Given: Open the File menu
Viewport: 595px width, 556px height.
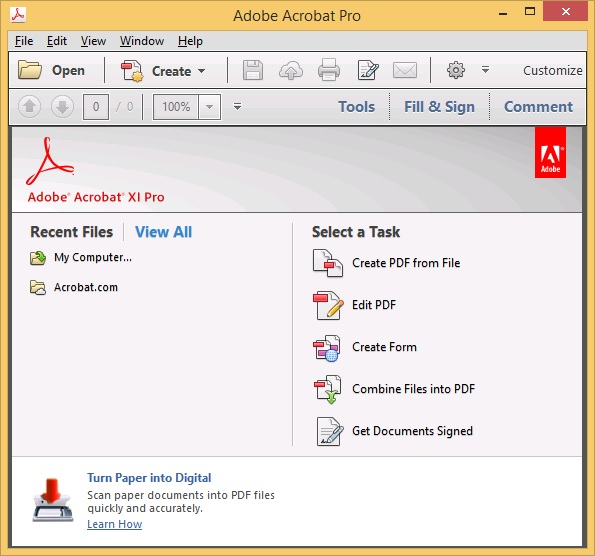Looking at the screenshot, I should [24, 41].
